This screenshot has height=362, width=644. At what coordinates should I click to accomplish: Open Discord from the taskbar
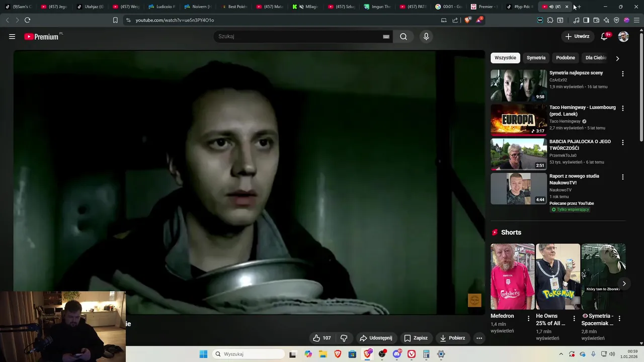(x=397, y=354)
